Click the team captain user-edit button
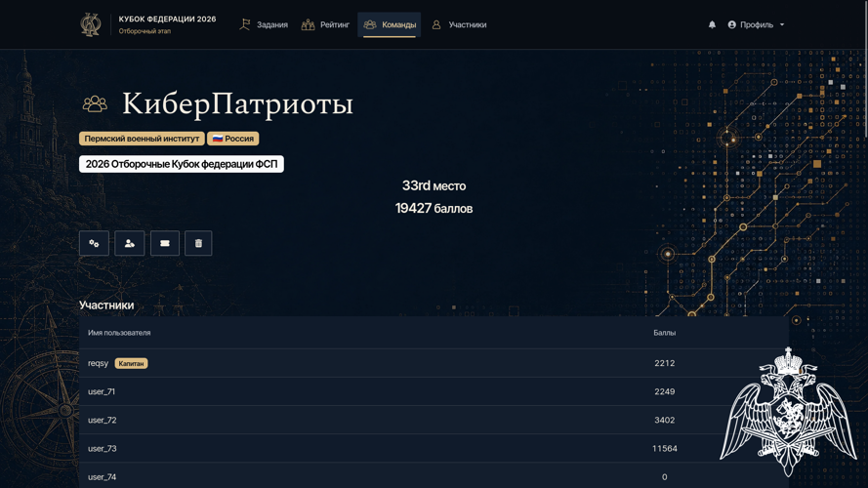The height and width of the screenshot is (488, 868). (130, 243)
